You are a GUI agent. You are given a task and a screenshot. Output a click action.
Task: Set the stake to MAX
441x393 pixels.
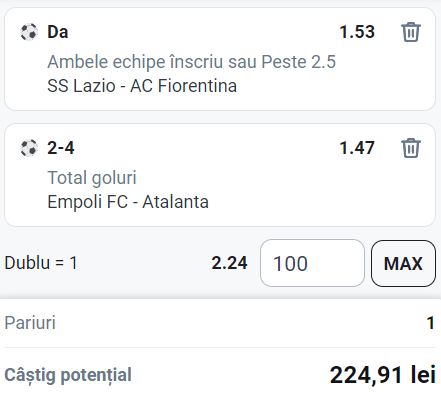pos(403,263)
